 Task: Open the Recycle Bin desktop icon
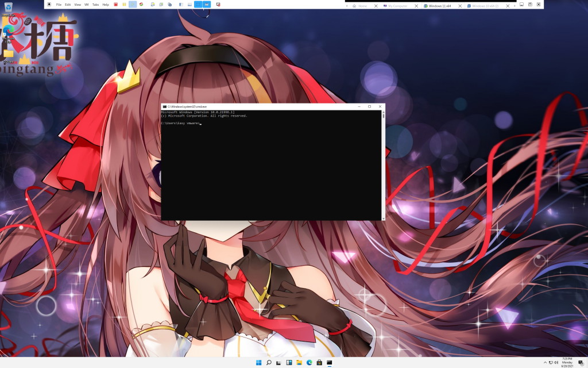coord(8,9)
